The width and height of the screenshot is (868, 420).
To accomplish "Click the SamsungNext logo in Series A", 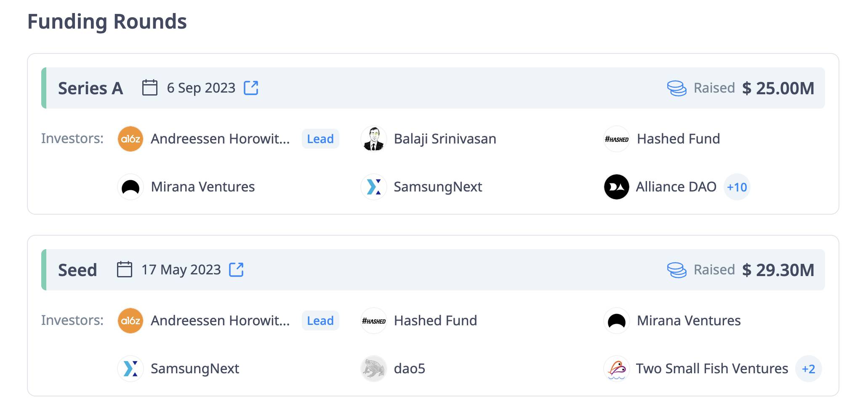I will coord(373,187).
